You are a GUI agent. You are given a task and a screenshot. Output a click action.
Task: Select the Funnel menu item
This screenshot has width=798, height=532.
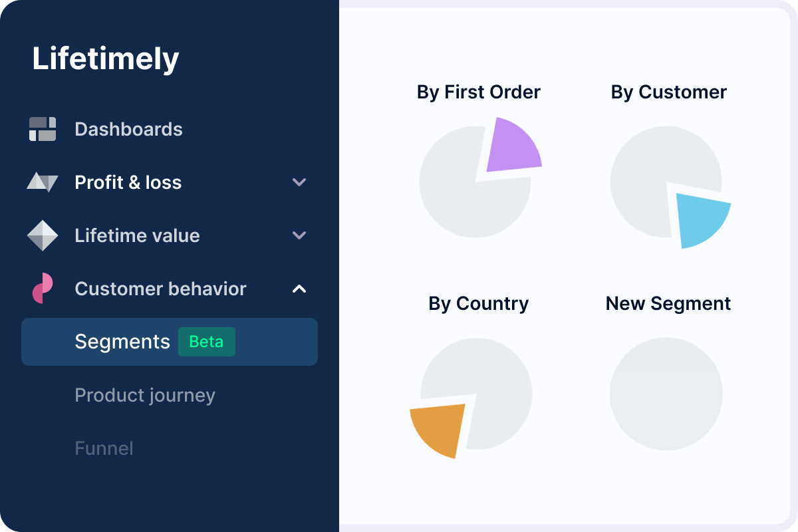tap(104, 448)
